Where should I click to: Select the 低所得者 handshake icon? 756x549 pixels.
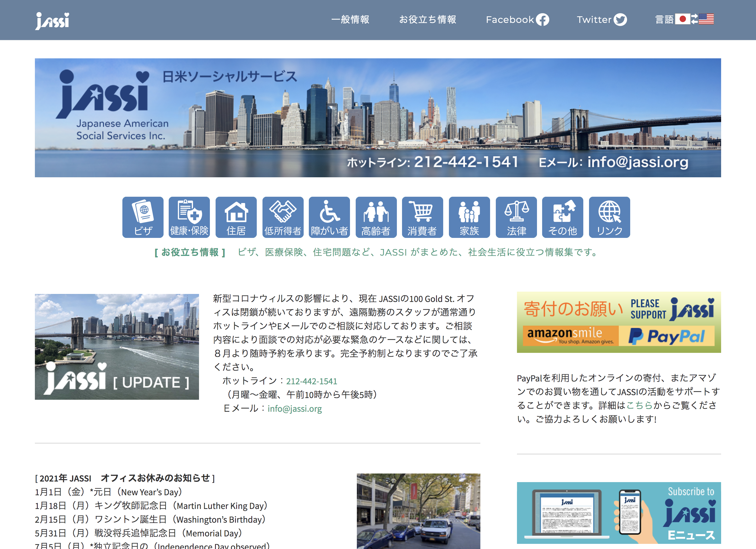pyautogui.click(x=283, y=217)
